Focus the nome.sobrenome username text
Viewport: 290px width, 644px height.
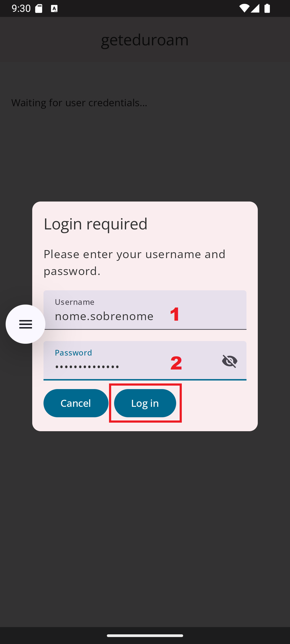click(104, 316)
